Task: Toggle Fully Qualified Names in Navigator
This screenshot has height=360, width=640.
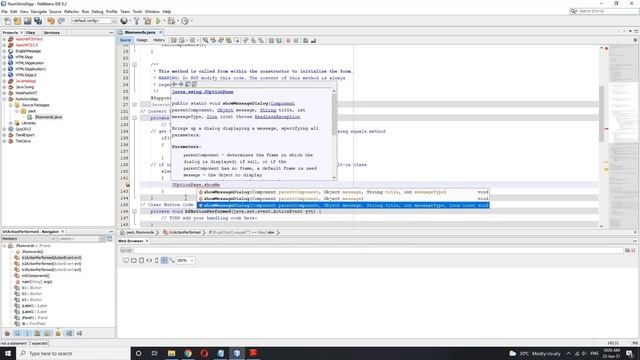Action: [x=58, y=333]
